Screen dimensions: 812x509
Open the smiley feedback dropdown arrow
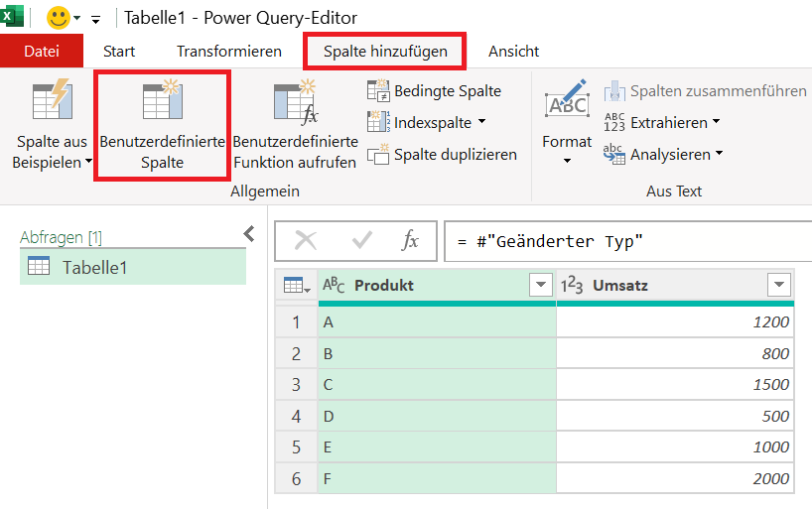pyautogui.click(x=77, y=18)
